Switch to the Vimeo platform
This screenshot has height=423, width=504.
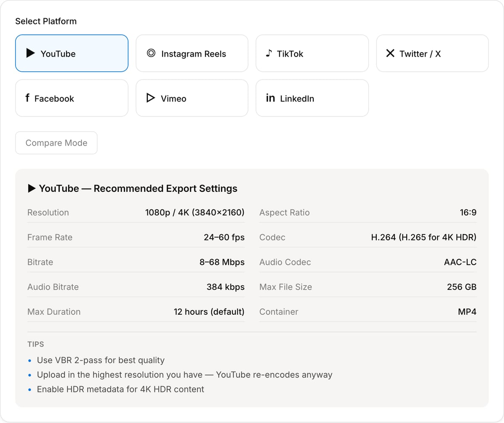click(192, 98)
